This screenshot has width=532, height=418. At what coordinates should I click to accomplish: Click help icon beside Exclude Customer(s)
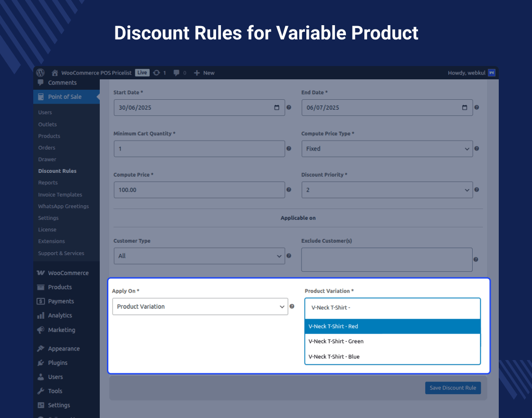475,259
